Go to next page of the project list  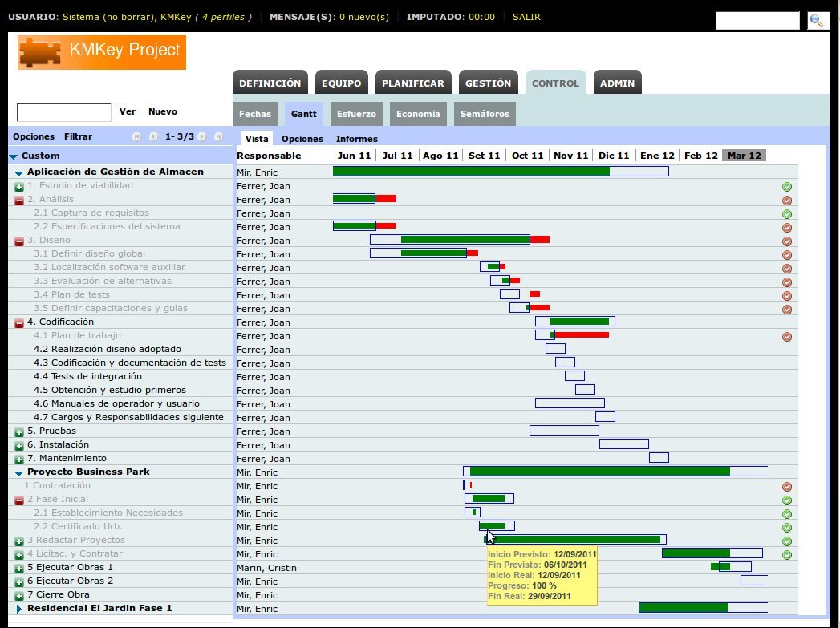[x=201, y=137]
